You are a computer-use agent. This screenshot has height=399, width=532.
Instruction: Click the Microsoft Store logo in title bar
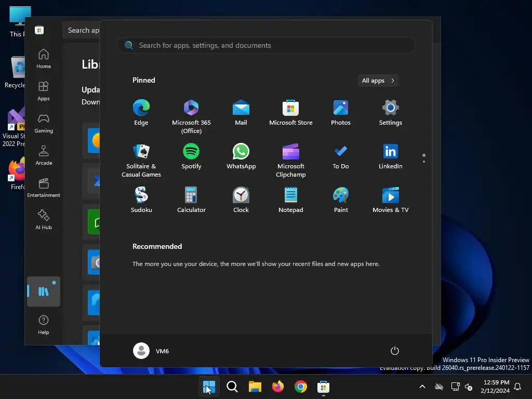(x=39, y=30)
